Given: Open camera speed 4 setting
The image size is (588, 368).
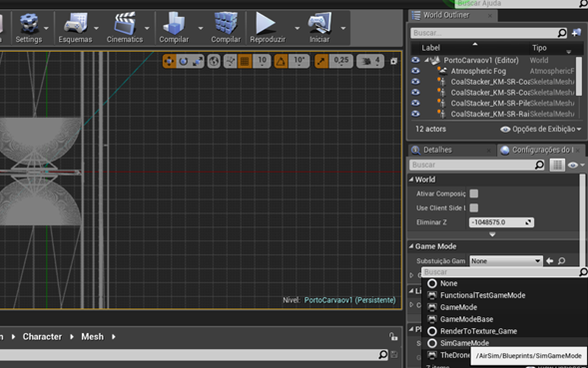Looking at the screenshot, I should point(370,61).
